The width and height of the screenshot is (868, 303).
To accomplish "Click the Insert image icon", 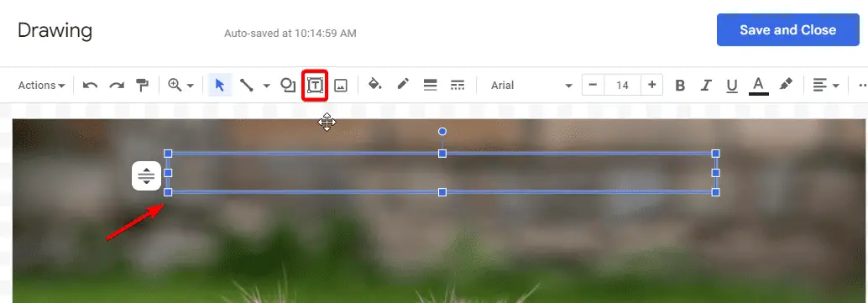I will point(341,86).
